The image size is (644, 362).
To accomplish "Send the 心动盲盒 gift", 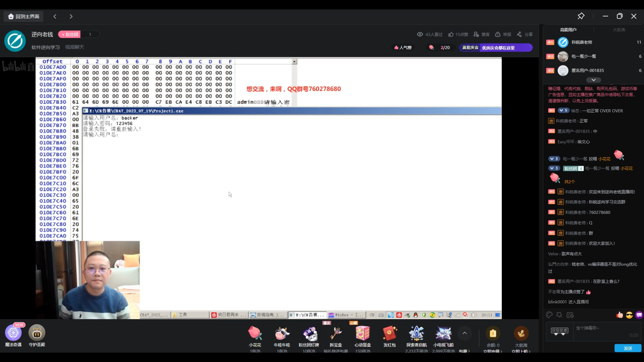I will click(x=363, y=338).
